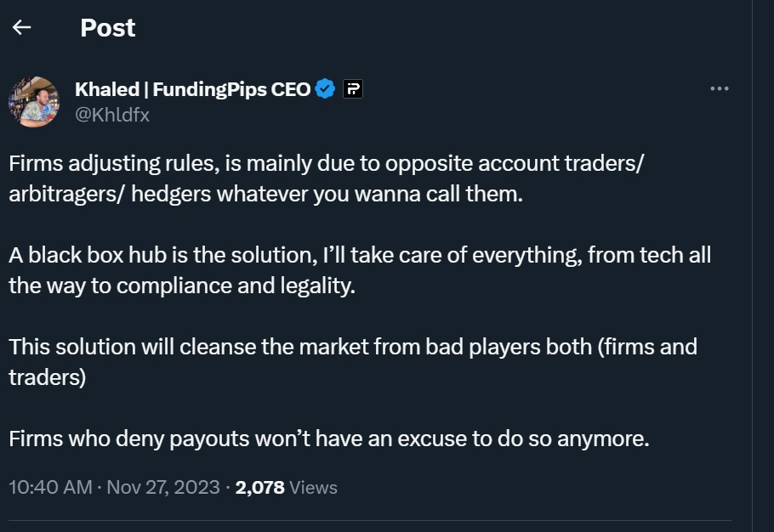774x532 pixels.
Task: Open Khaled's profile picture
Action: 34,101
